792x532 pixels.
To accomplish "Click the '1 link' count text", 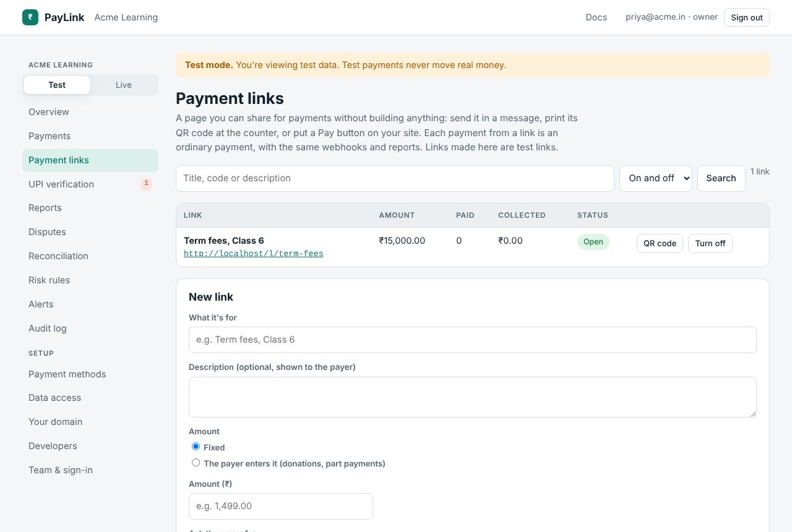I will point(760,171).
